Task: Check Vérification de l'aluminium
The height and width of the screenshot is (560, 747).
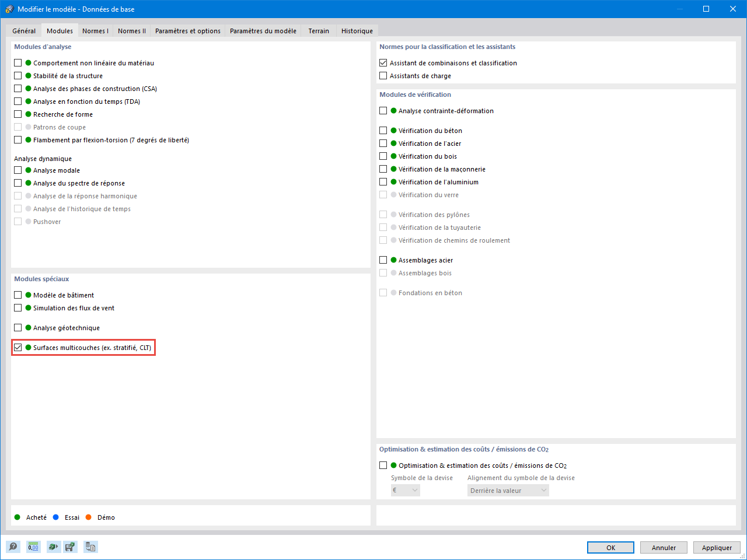Action: click(383, 182)
